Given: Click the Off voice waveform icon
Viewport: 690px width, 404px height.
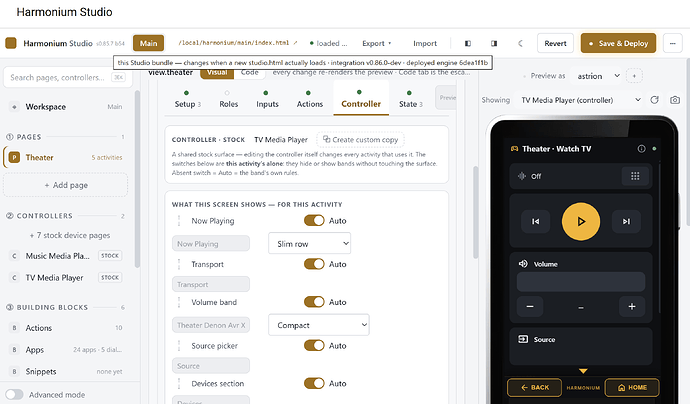Looking at the screenshot, I should (522, 176).
